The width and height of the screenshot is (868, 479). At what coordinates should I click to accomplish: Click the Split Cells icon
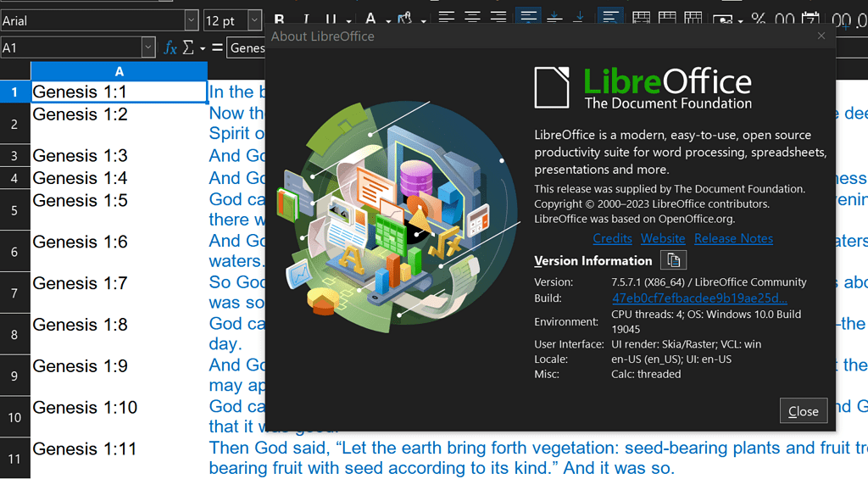coord(693,19)
